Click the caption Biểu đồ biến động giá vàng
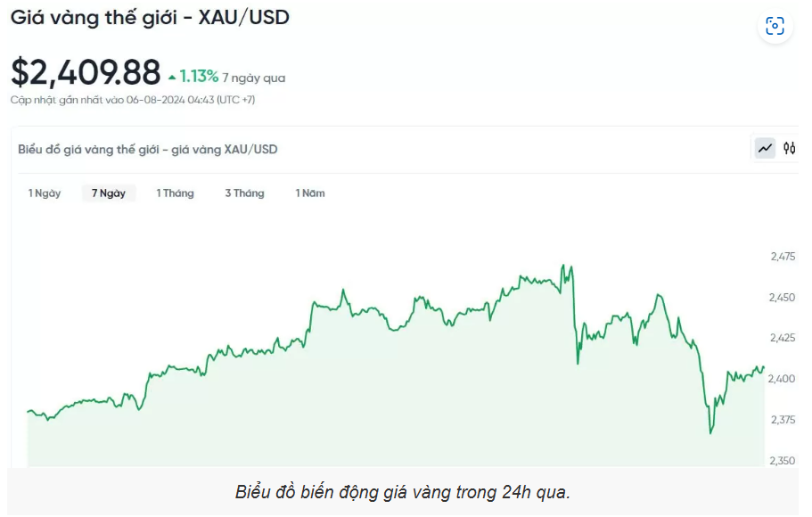The image size is (812, 517). pyautogui.click(x=403, y=492)
